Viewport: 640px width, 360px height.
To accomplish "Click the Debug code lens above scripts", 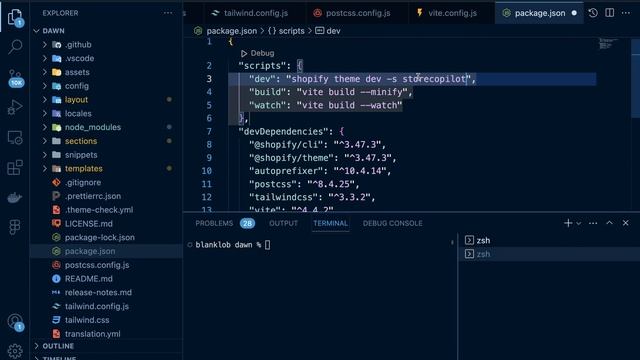I will pos(258,53).
